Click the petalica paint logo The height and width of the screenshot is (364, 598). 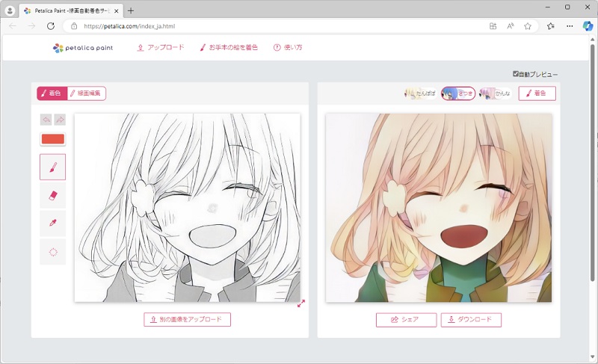(83, 48)
